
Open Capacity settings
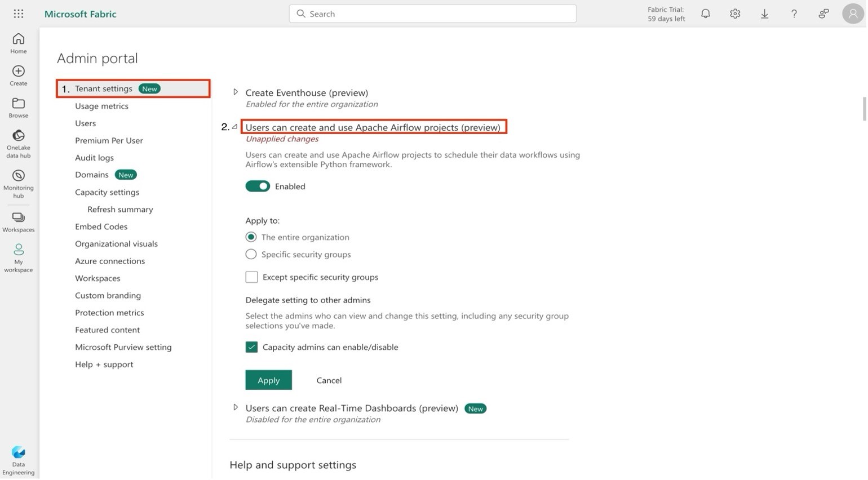pyautogui.click(x=107, y=193)
